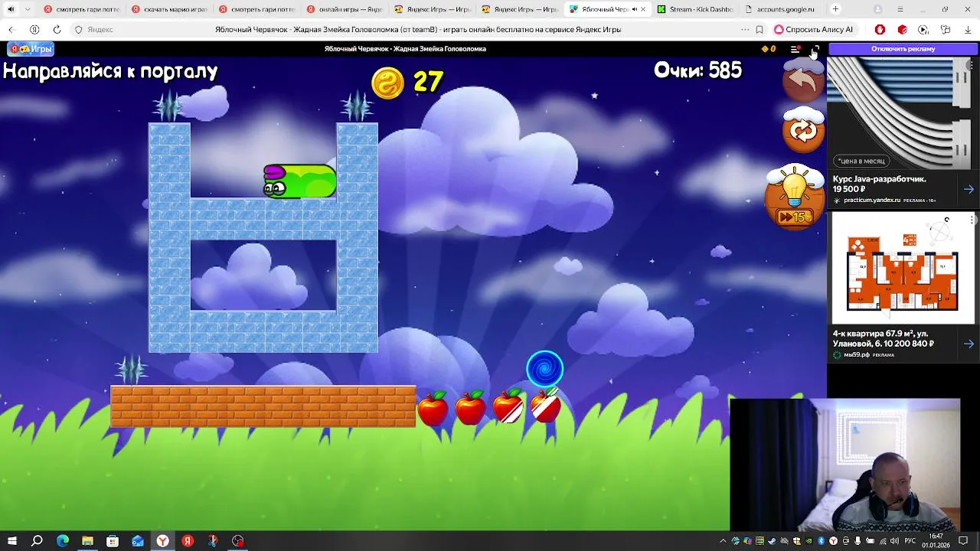
Task: Reload the page in the browser
Action: (x=57, y=29)
